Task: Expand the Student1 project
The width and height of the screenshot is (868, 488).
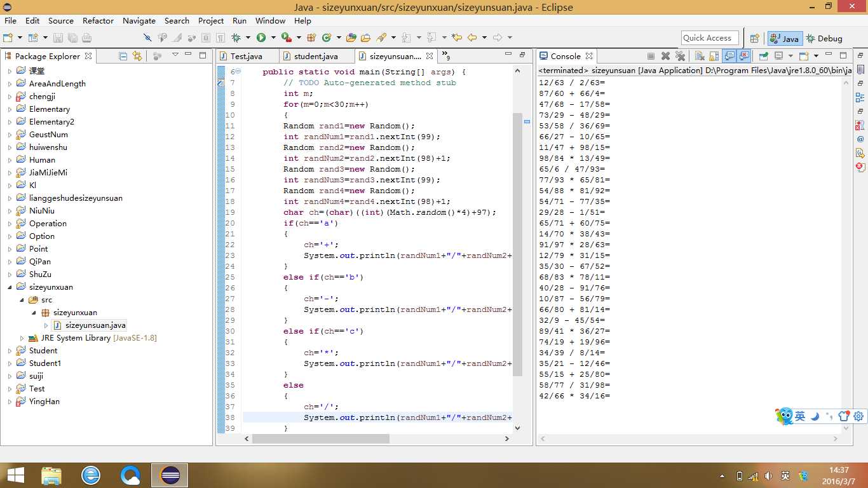Action: point(10,363)
